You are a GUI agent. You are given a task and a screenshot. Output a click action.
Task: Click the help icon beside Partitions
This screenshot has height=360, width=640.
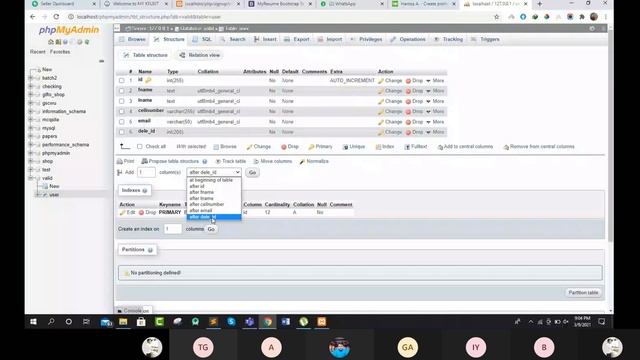(150, 250)
